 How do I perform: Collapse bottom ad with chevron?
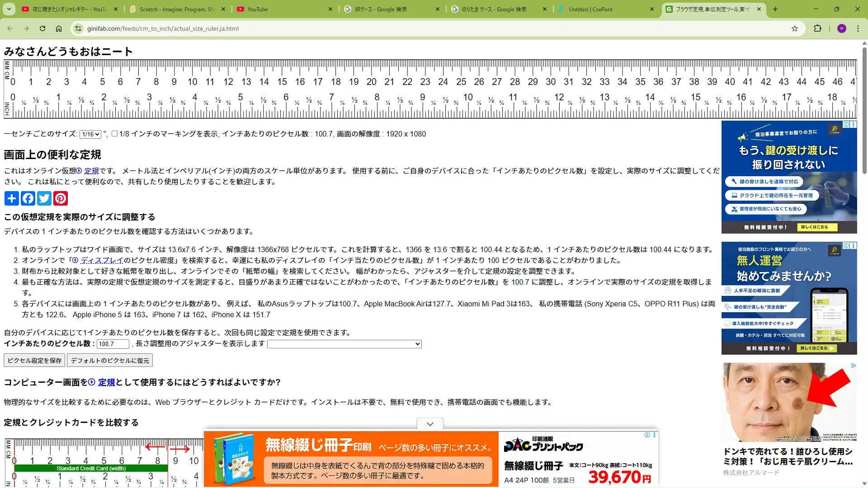click(x=430, y=424)
